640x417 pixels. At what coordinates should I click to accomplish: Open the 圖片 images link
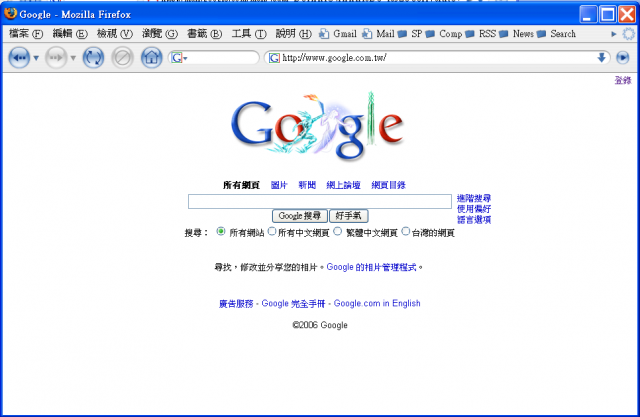click(279, 185)
